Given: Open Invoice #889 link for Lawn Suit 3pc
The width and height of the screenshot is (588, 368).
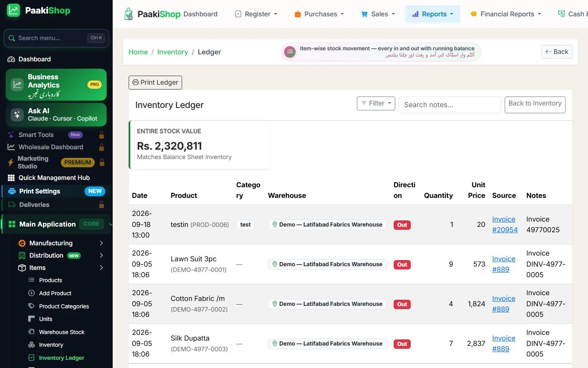Looking at the screenshot, I should tap(503, 264).
